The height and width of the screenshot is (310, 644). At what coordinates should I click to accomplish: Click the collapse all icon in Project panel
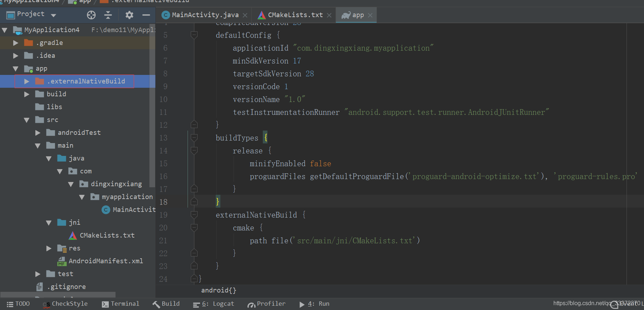coord(108,15)
